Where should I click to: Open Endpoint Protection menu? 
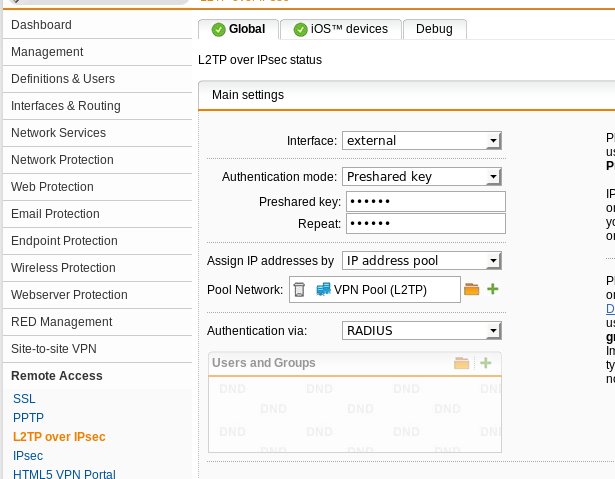[97, 241]
